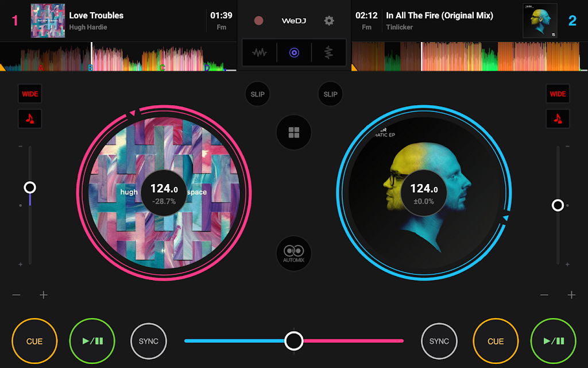Screen dimensions: 588x368
Task: Toggle key lock note icon on deck 2
Action: click(x=558, y=118)
